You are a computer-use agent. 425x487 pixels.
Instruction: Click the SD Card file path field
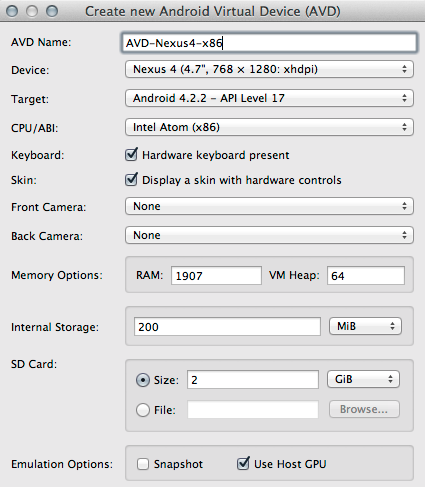pos(253,409)
